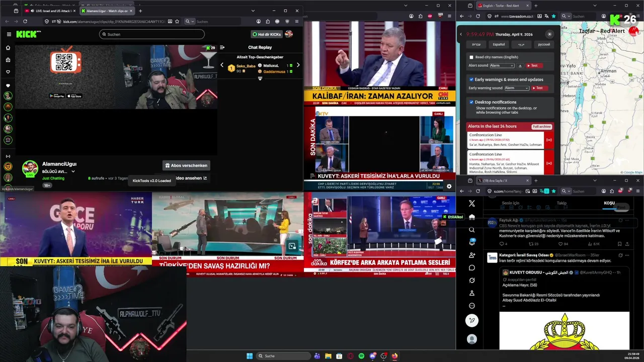Open X profile person icon

pyautogui.click(x=471, y=293)
